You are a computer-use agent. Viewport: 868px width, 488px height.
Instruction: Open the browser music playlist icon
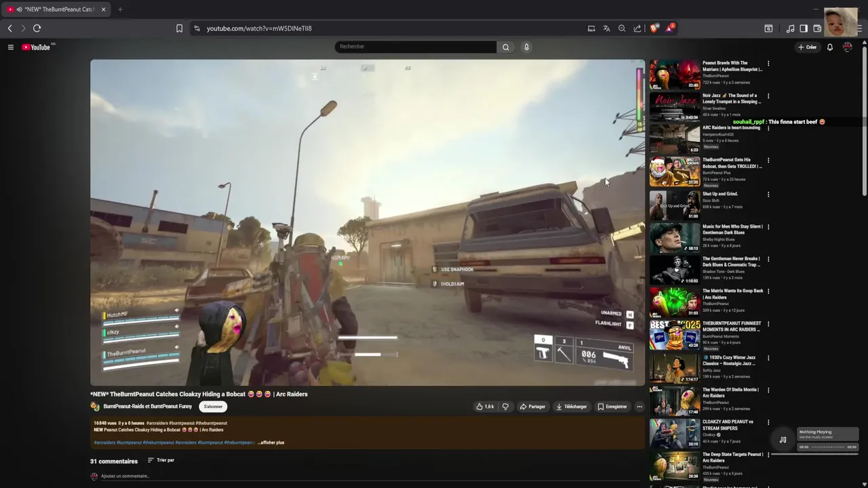click(x=790, y=28)
